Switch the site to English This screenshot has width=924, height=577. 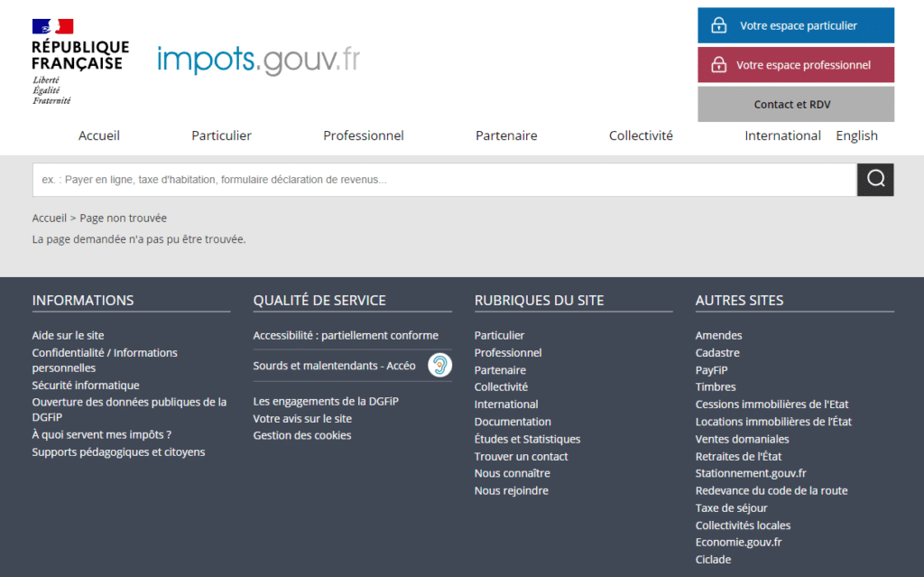[x=856, y=135]
